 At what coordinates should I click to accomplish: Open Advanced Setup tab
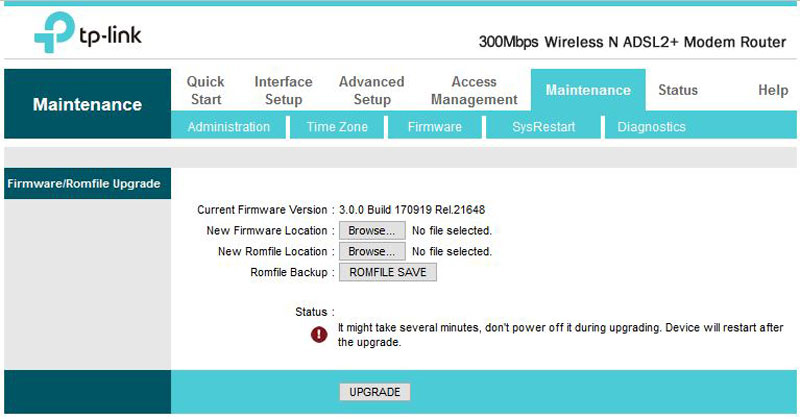[x=371, y=90]
